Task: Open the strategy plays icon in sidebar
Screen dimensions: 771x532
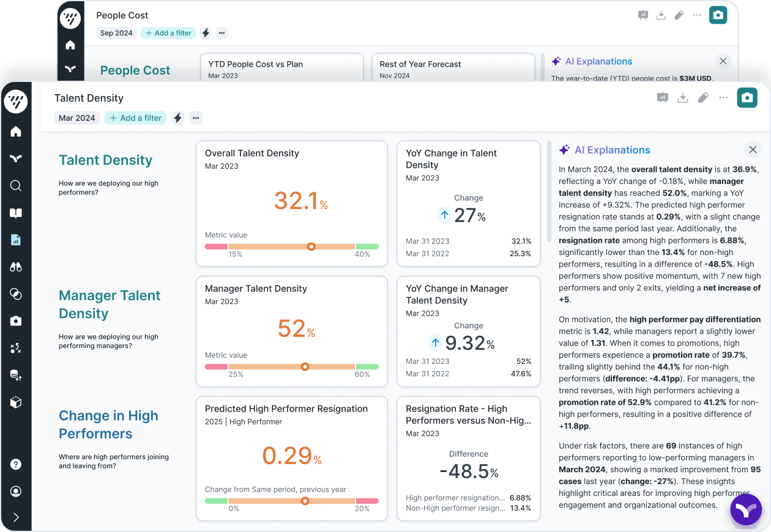Action: [x=16, y=348]
